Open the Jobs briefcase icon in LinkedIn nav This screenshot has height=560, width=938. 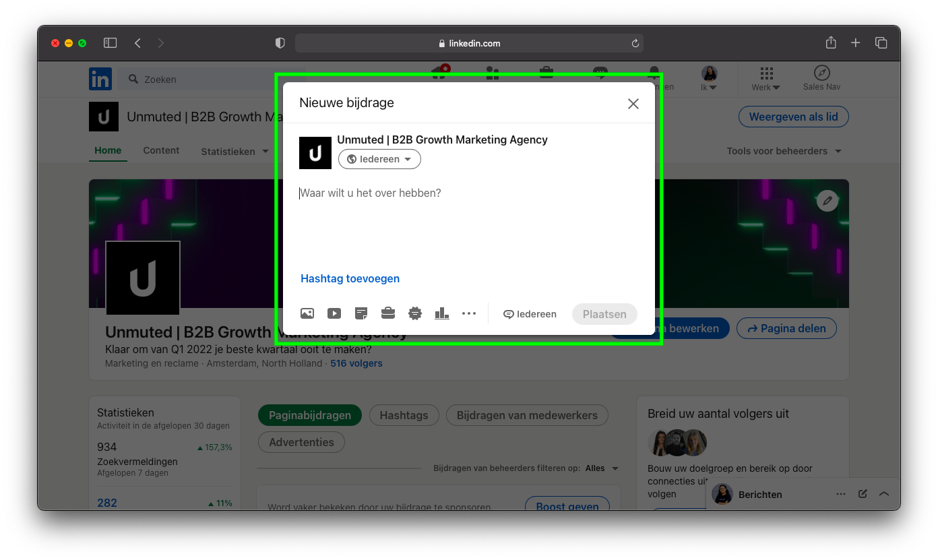(546, 73)
